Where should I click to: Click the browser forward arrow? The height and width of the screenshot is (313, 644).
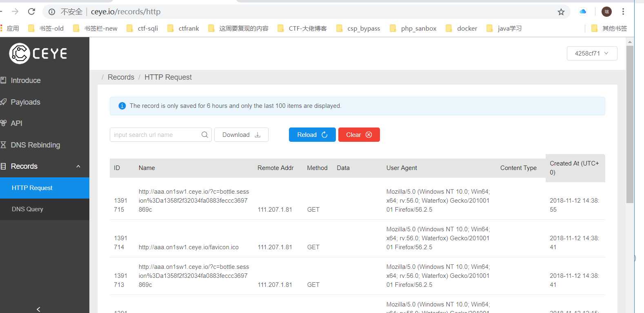click(x=15, y=11)
